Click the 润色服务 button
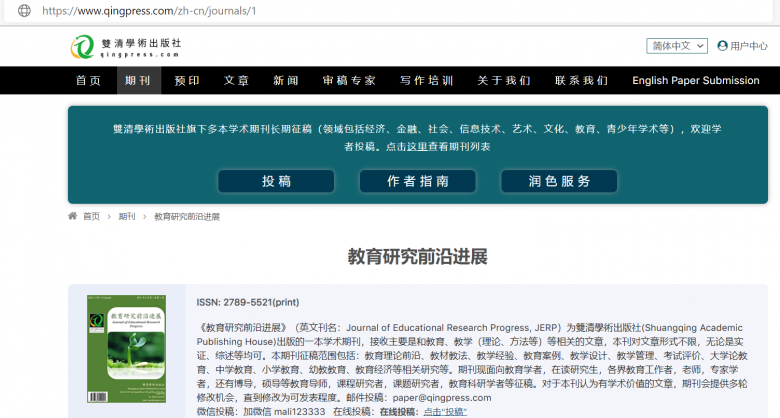 559,181
